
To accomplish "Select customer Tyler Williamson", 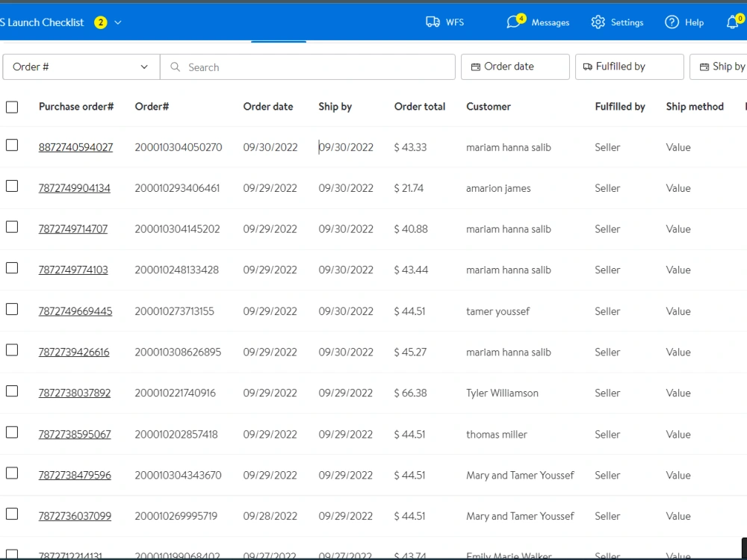I will point(502,393).
